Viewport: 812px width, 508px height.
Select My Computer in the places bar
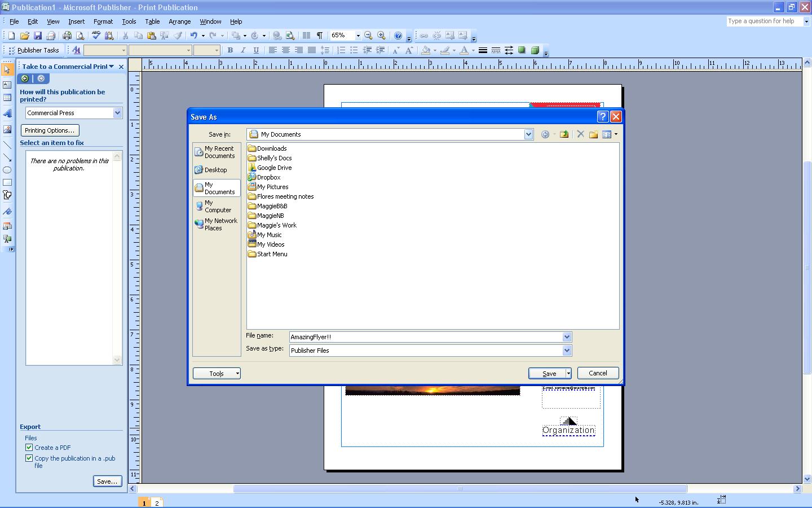click(217, 206)
